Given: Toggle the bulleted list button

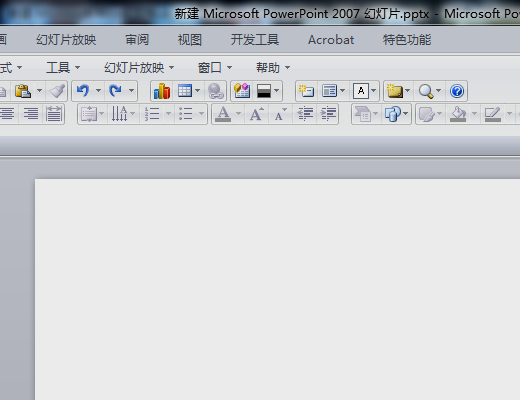Looking at the screenshot, I should tap(185, 114).
